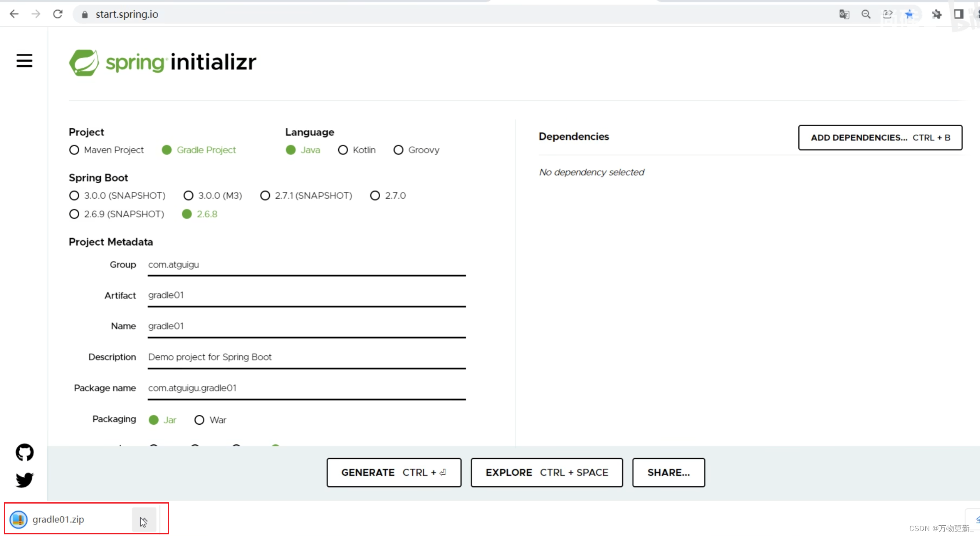The width and height of the screenshot is (980, 536).
Task: Click the Generate button
Action: pyautogui.click(x=394, y=472)
